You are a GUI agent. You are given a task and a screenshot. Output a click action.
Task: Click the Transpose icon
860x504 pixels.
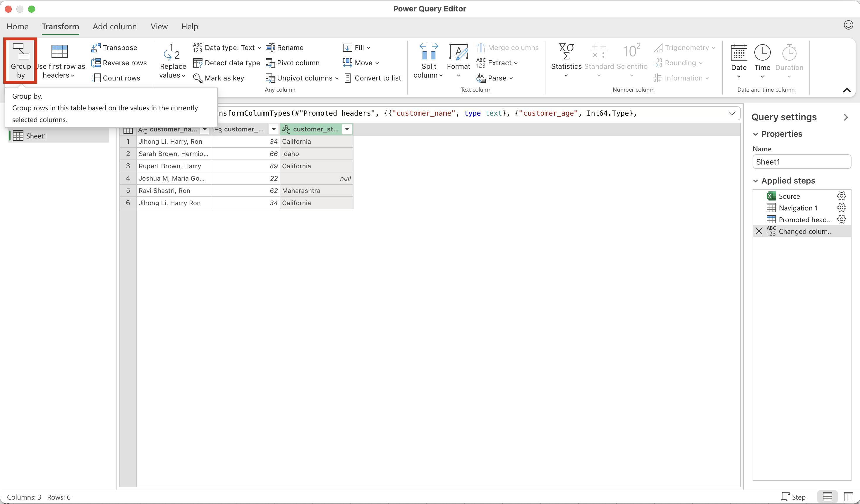[96, 47]
